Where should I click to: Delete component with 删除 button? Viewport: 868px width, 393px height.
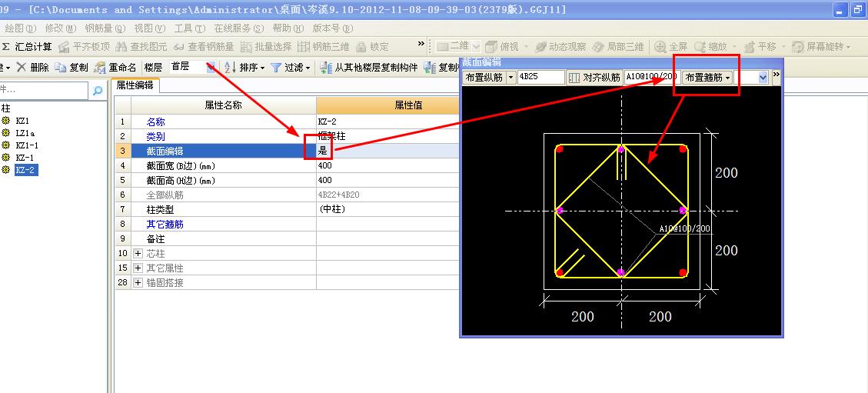coord(32,68)
